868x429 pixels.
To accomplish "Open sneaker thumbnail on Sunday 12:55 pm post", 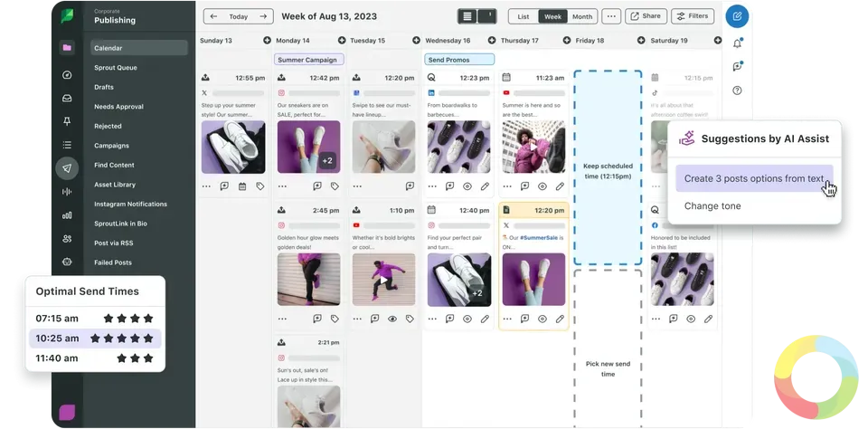I will (x=233, y=147).
